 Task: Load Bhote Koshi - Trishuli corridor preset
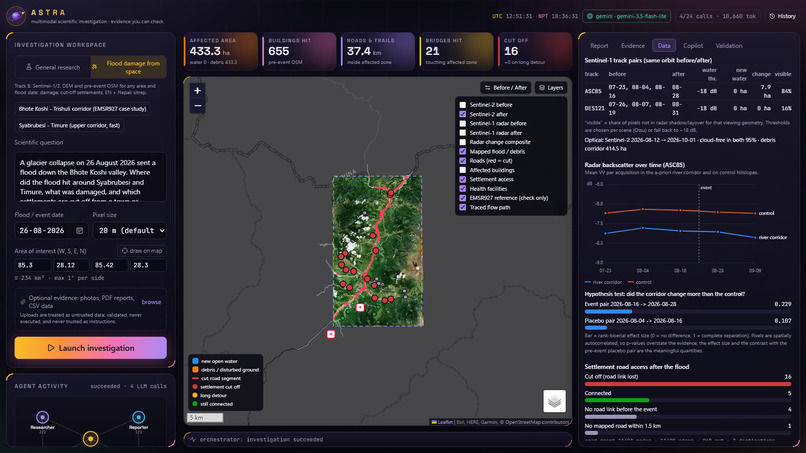[83, 109]
